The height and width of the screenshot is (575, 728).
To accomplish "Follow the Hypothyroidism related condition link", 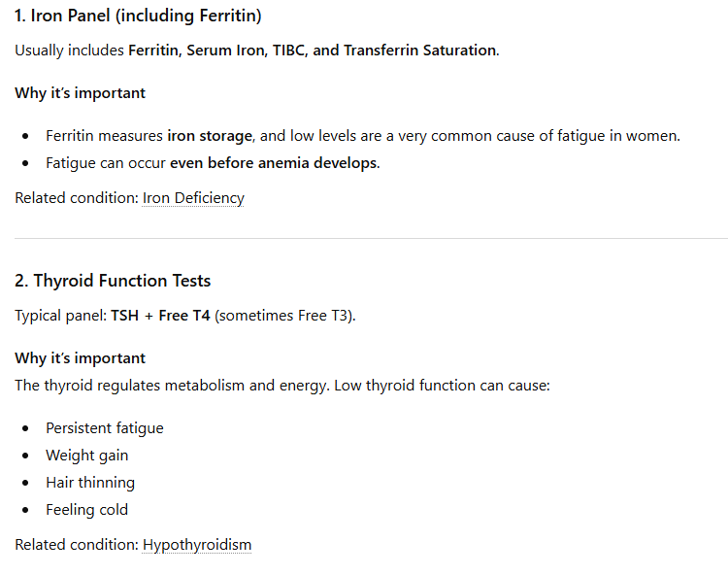I will pyautogui.click(x=197, y=545).
